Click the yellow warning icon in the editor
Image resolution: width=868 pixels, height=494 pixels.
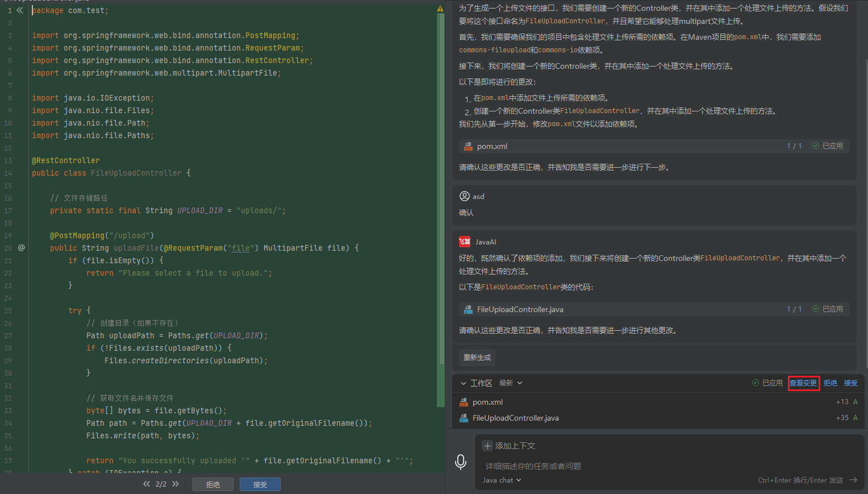coord(440,9)
